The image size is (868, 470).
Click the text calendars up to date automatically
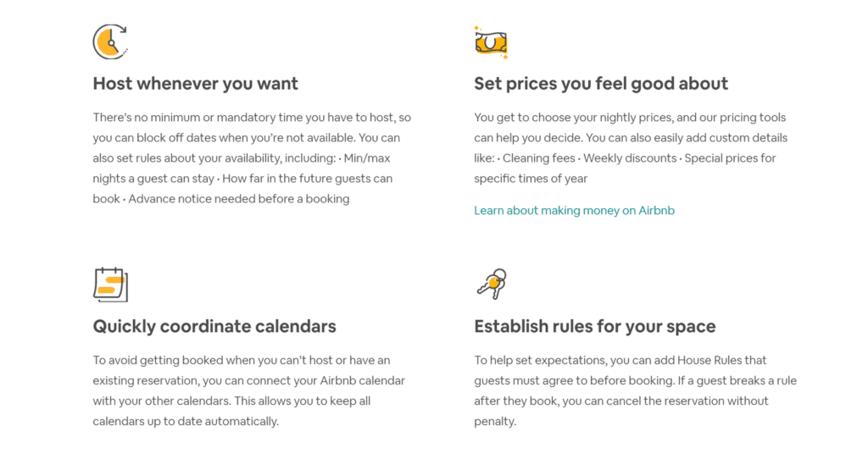[x=186, y=422]
